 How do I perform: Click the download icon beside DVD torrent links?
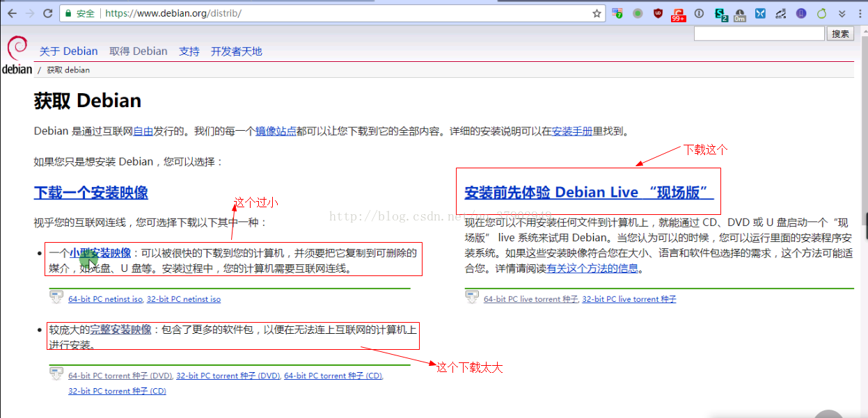click(x=56, y=374)
